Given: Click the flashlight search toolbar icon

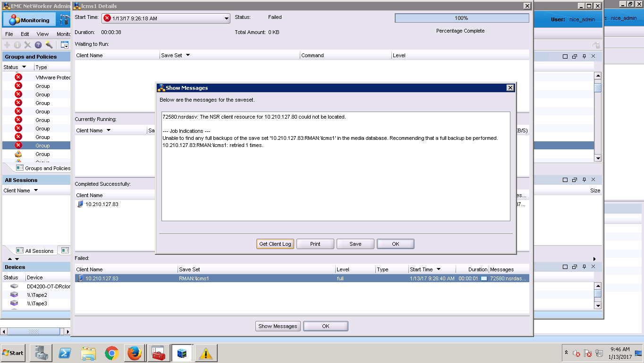Looking at the screenshot, I should (49, 45).
